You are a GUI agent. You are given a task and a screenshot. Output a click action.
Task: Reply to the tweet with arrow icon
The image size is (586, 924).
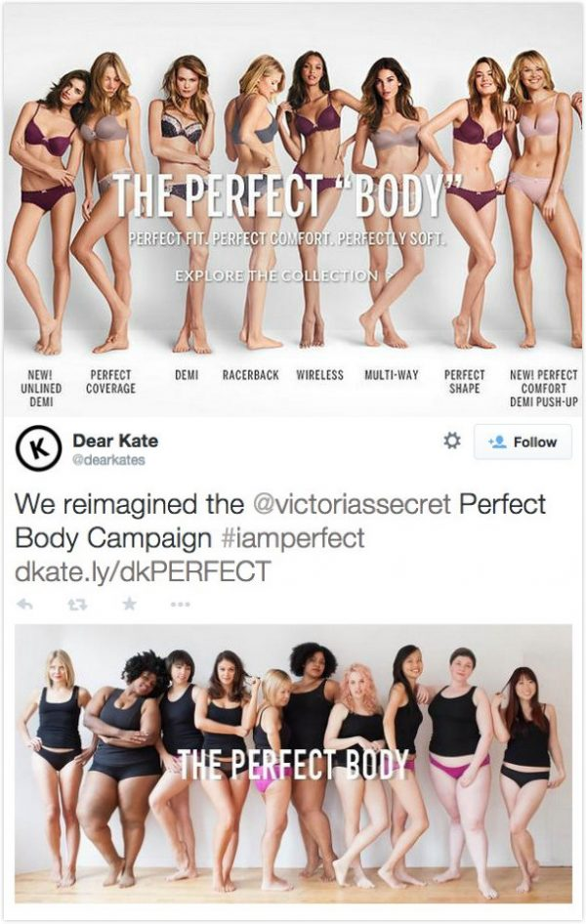24,604
